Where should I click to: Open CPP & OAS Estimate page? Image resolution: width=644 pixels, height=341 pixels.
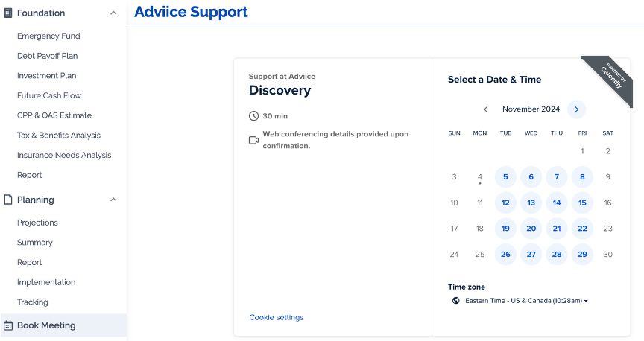[x=54, y=115]
